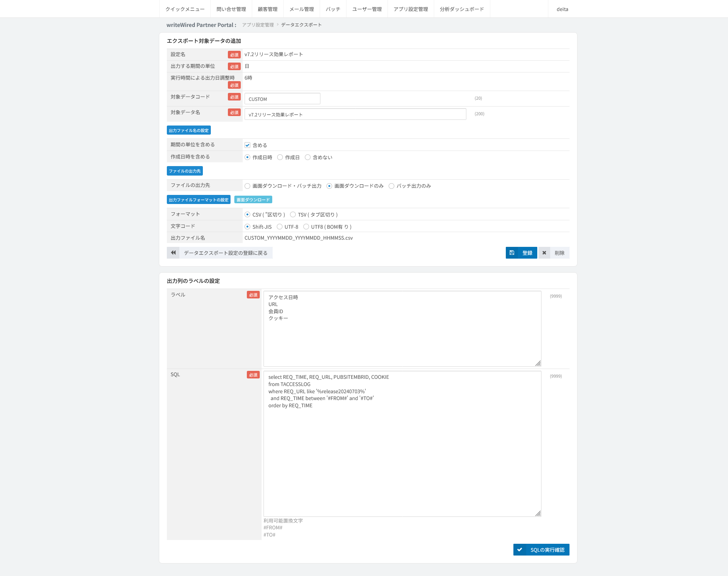Choose 画面ダウンロード・バッチ出力 output destination
728x576 pixels.
coord(247,186)
